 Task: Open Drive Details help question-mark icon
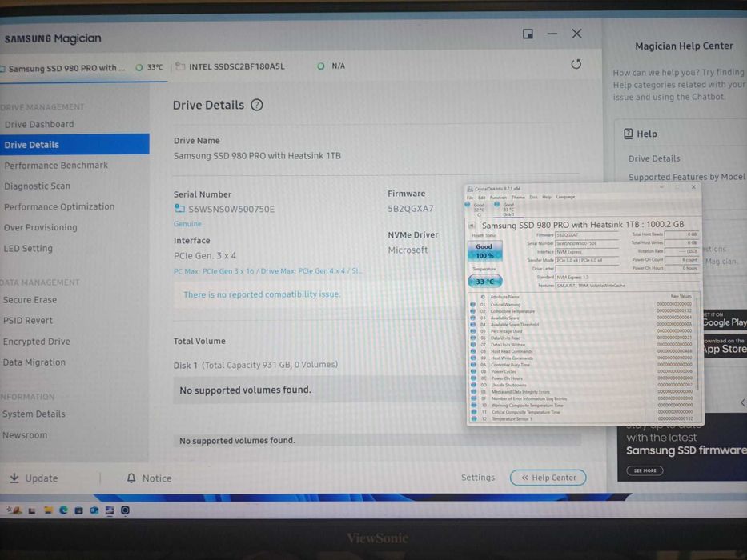(x=257, y=105)
